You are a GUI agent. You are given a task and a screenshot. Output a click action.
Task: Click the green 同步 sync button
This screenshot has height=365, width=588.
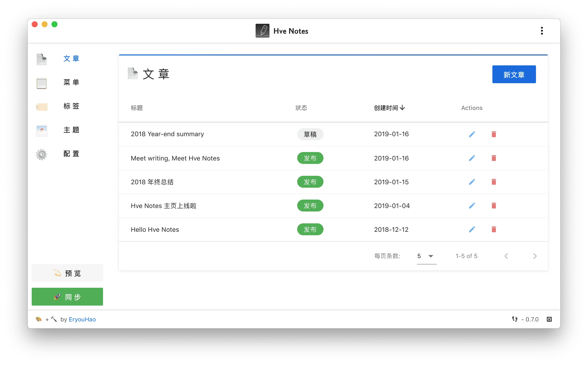coord(67,296)
